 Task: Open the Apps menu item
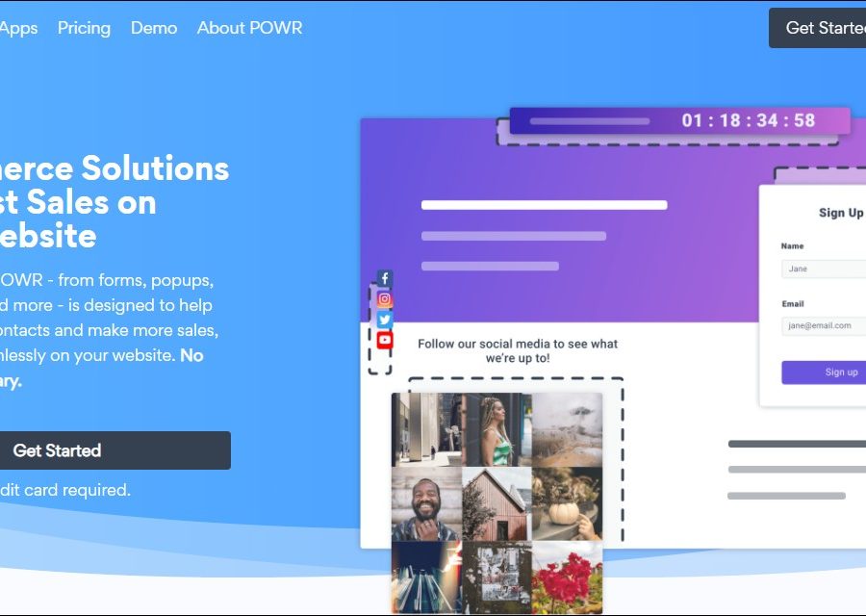pyautogui.click(x=18, y=28)
